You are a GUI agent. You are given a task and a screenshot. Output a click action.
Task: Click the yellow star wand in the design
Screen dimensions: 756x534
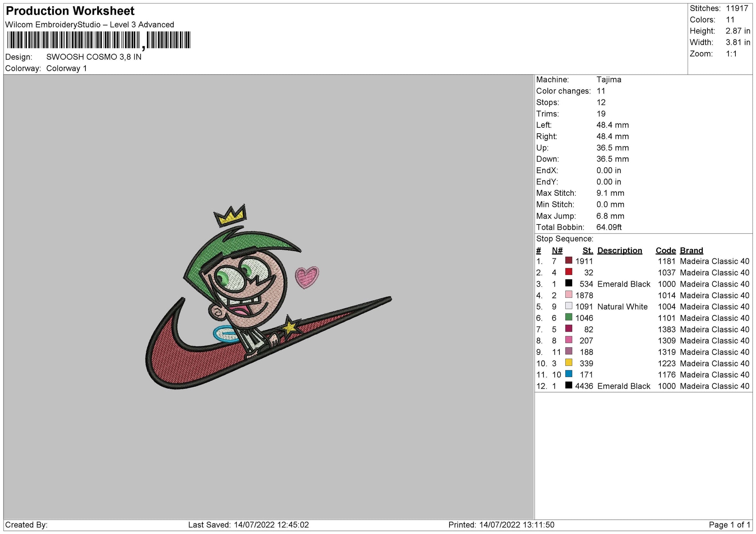(290, 327)
